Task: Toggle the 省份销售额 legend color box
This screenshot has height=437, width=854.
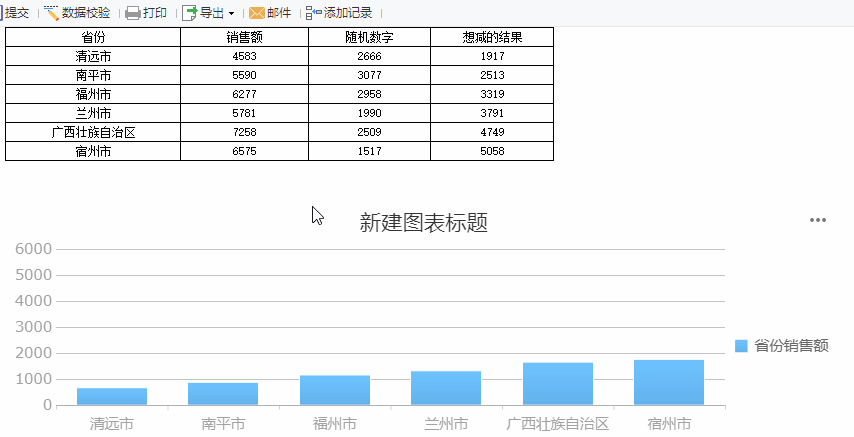Action: (741, 346)
